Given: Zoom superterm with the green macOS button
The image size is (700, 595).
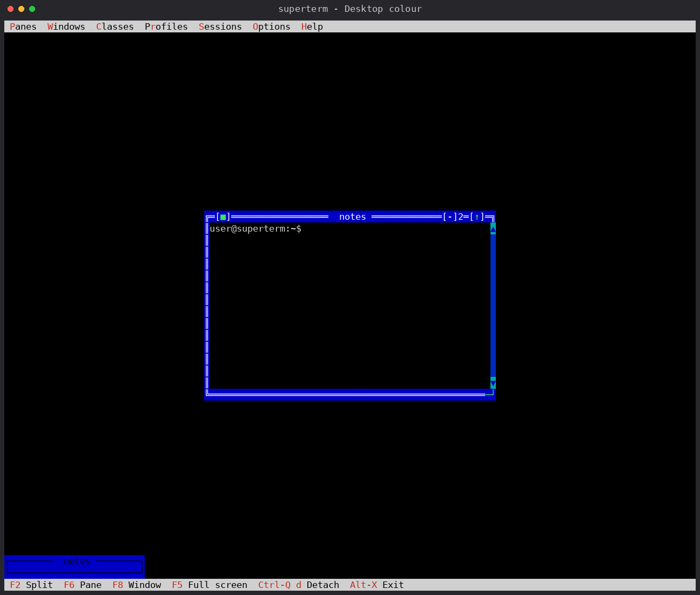Looking at the screenshot, I should (x=32, y=9).
